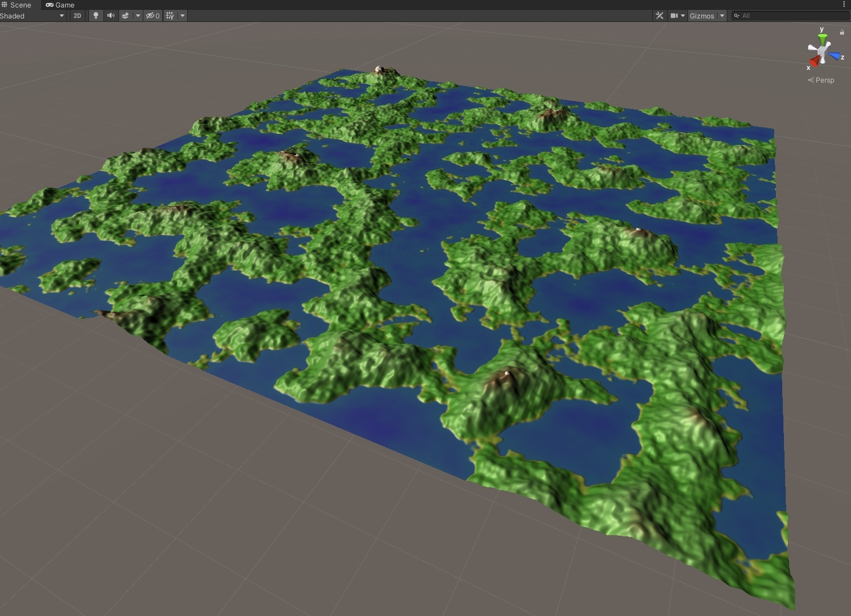Expand the Gizmos dropdown arrow
Image resolution: width=851 pixels, height=616 pixels.
tap(722, 16)
